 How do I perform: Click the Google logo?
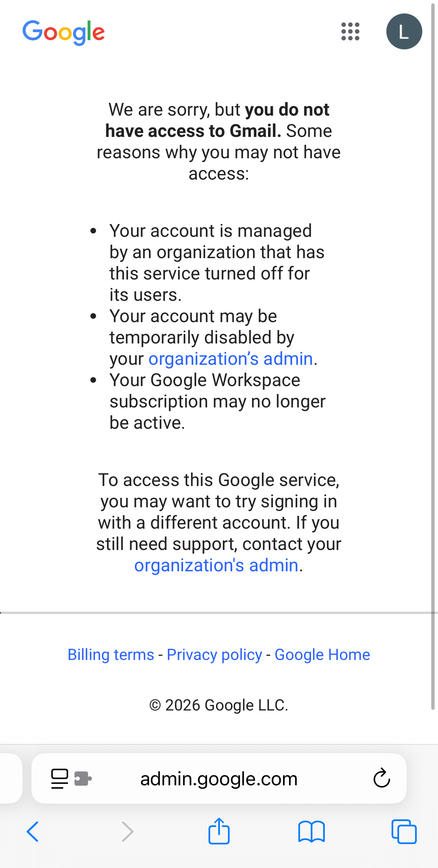64,32
